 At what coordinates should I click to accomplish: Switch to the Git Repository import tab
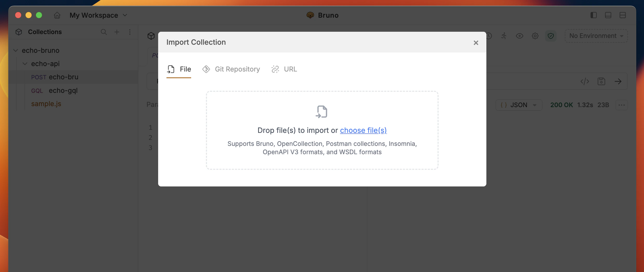[x=231, y=69]
